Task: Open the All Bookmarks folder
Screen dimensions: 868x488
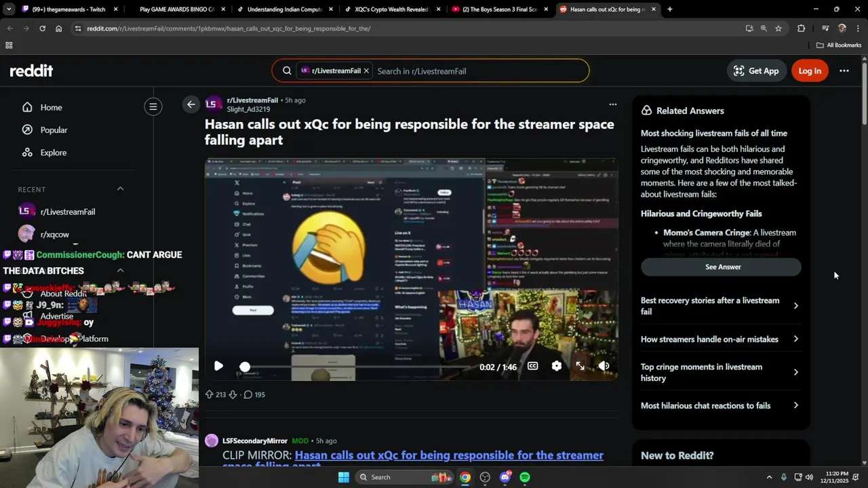Action: (839, 45)
